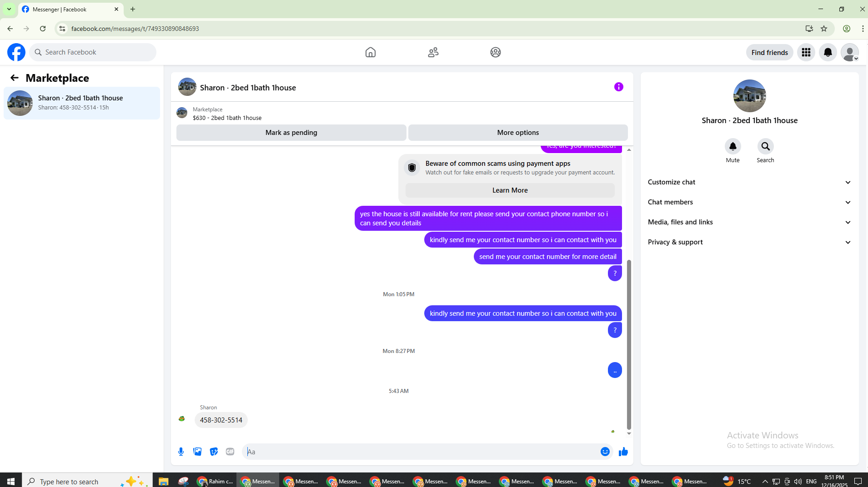Click the chat scrollbar up arrow

pyautogui.click(x=629, y=149)
